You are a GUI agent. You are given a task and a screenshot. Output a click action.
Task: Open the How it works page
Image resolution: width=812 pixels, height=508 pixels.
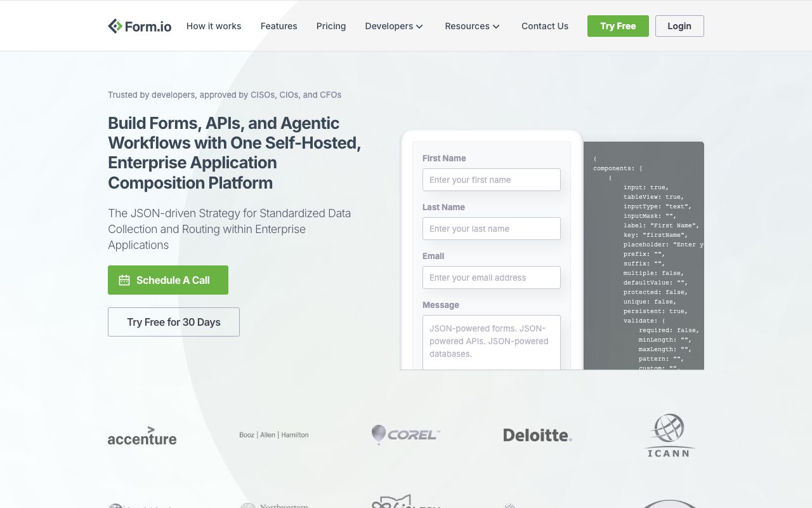(x=214, y=26)
